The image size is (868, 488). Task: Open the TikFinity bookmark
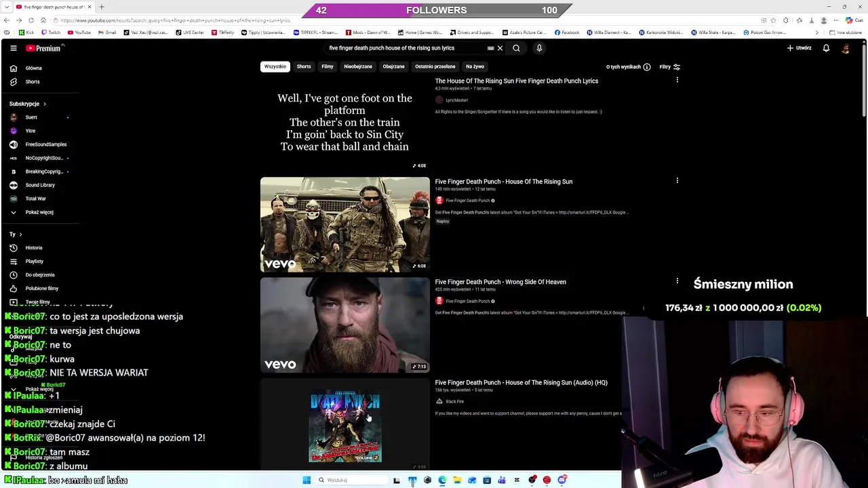[x=222, y=33]
